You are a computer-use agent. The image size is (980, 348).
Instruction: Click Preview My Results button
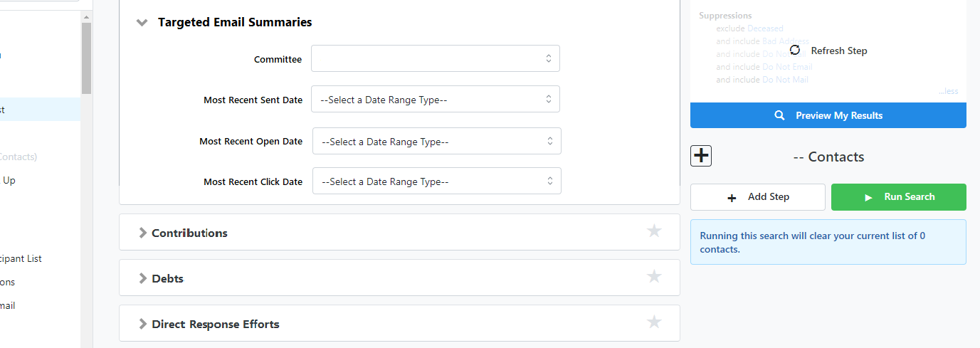pyautogui.click(x=828, y=115)
